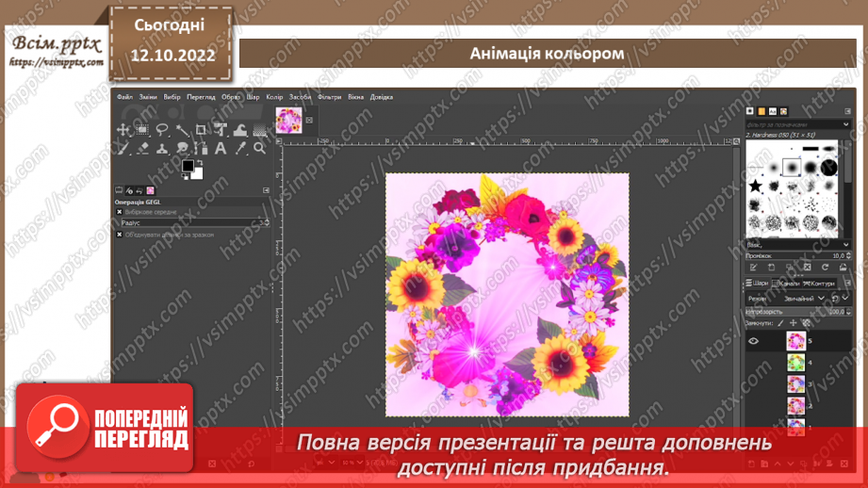
Task: Select the Eraser tool
Action: pos(142,148)
